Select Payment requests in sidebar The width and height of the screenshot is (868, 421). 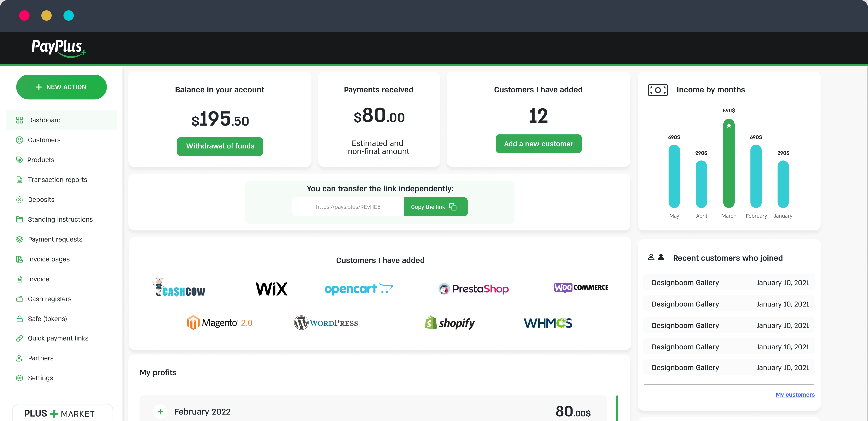(x=55, y=239)
